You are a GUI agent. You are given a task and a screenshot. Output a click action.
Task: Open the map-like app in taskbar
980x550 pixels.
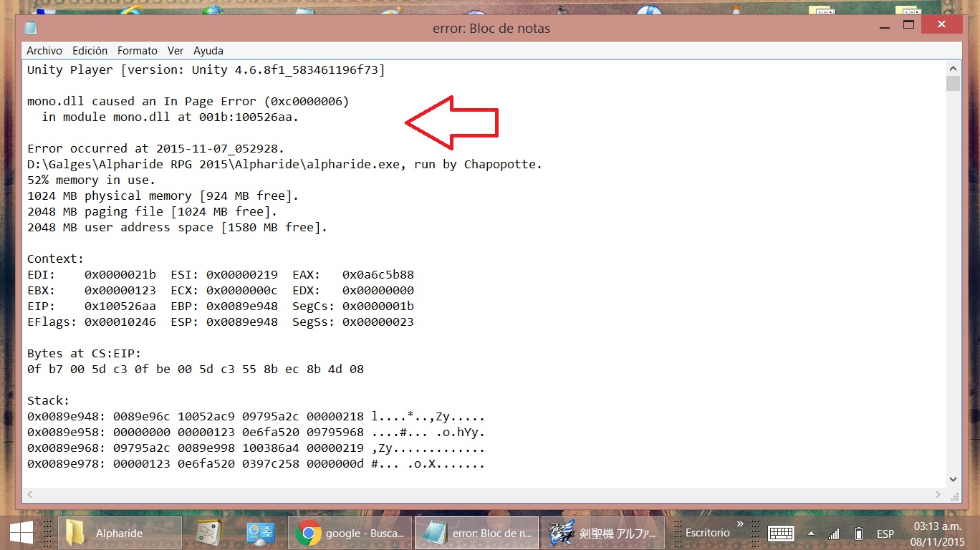pos(209,534)
